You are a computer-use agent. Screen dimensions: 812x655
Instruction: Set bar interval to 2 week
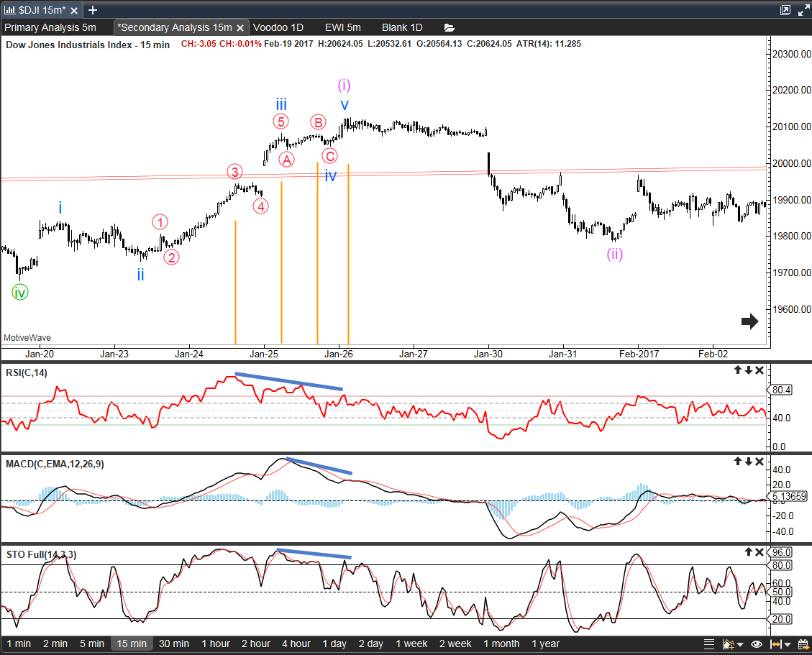455,643
